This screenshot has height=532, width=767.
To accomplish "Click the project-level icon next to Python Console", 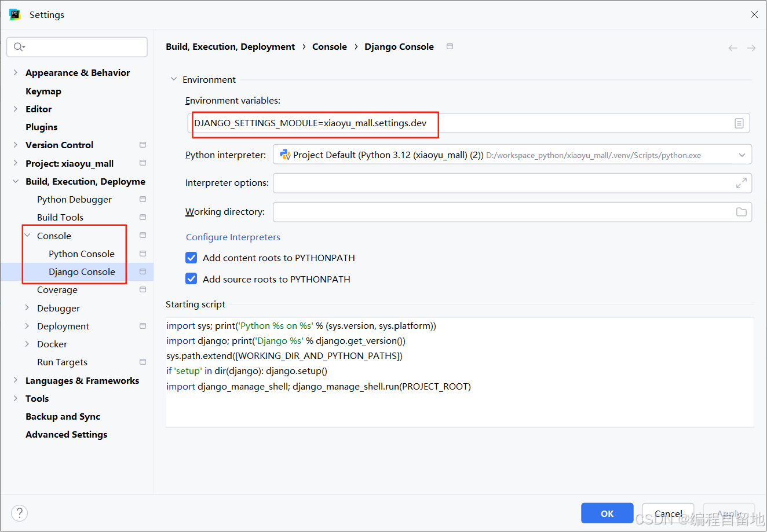I will click(143, 254).
